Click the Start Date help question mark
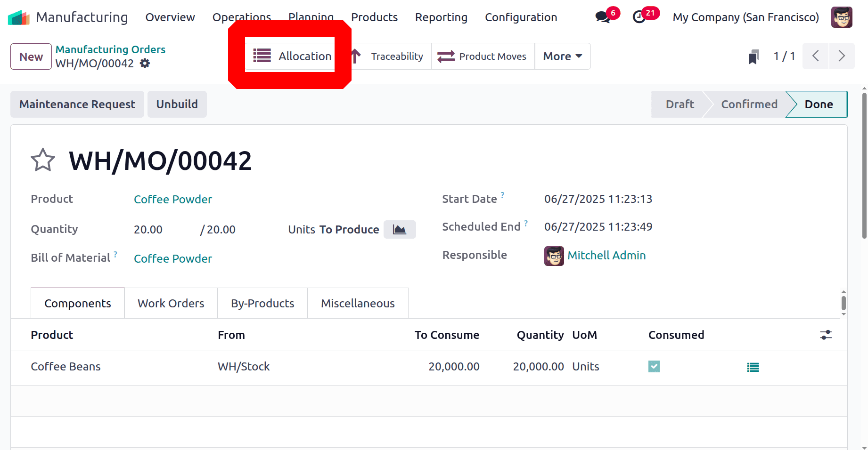The width and height of the screenshot is (868, 450). pyautogui.click(x=502, y=194)
